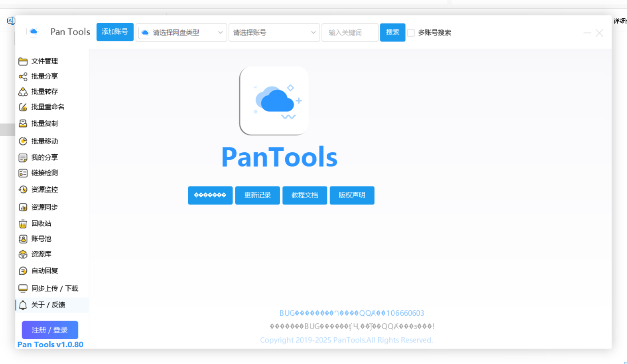Click the chart icon beside 资源同步

click(x=23, y=207)
